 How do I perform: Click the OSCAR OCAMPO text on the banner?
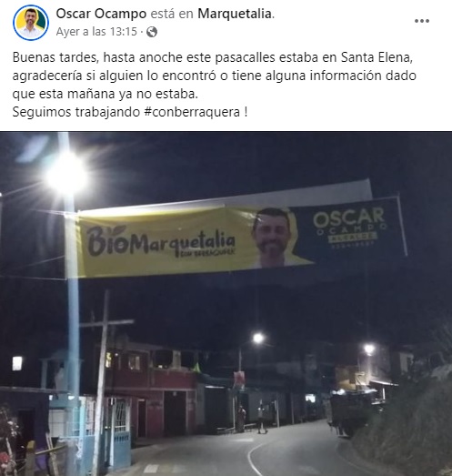pyautogui.click(x=349, y=226)
